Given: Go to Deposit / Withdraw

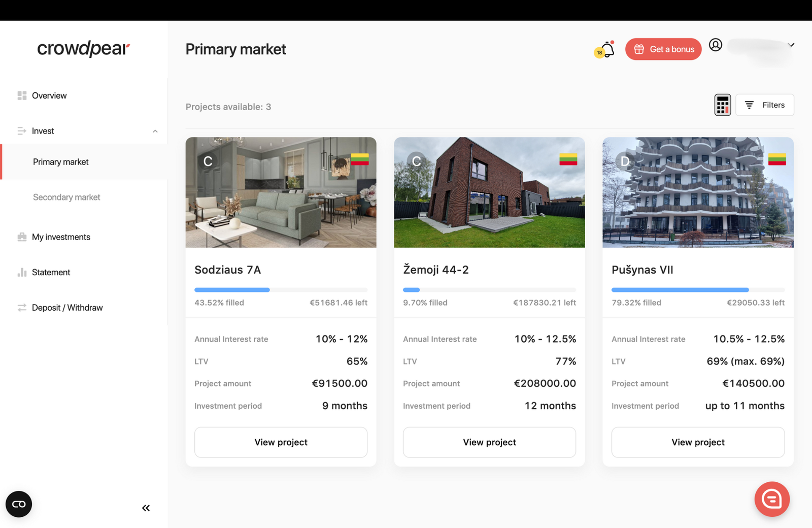Looking at the screenshot, I should pyautogui.click(x=67, y=308).
